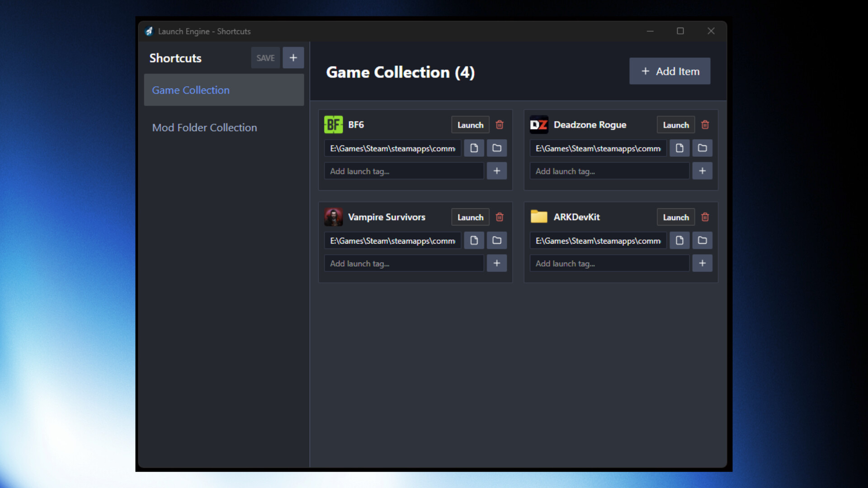Delete the BF6 shortcut with trash icon

(500, 125)
